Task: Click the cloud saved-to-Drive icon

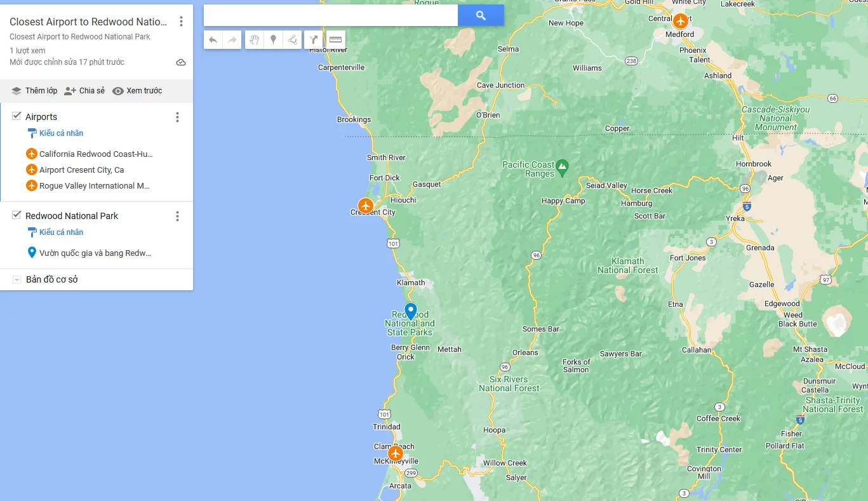Action: pyautogui.click(x=181, y=62)
